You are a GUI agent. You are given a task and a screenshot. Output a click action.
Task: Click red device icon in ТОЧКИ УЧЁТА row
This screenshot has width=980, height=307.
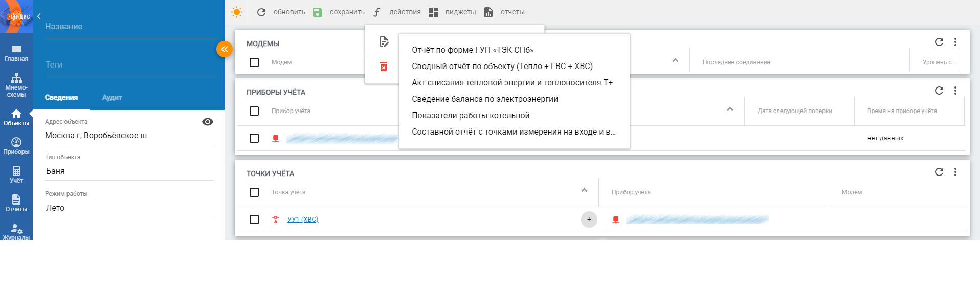[616, 220]
